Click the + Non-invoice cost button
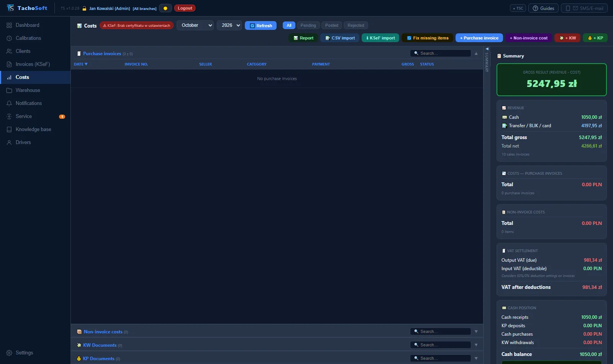 [529, 38]
